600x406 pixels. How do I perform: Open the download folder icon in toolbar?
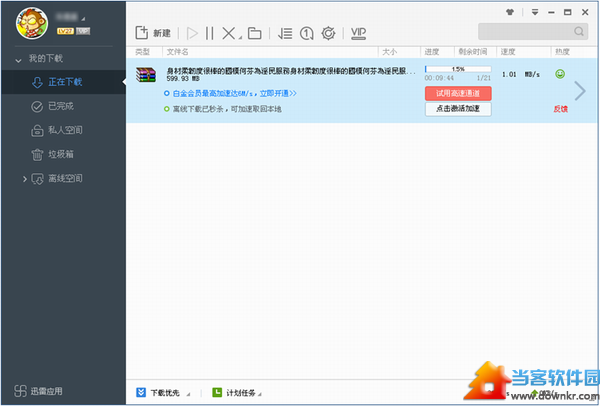(x=254, y=33)
